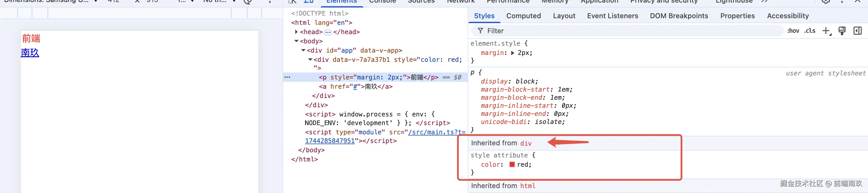Screen dimensions: 868x193
Task: Click the style attribute selector text
Action: (499, 155)
